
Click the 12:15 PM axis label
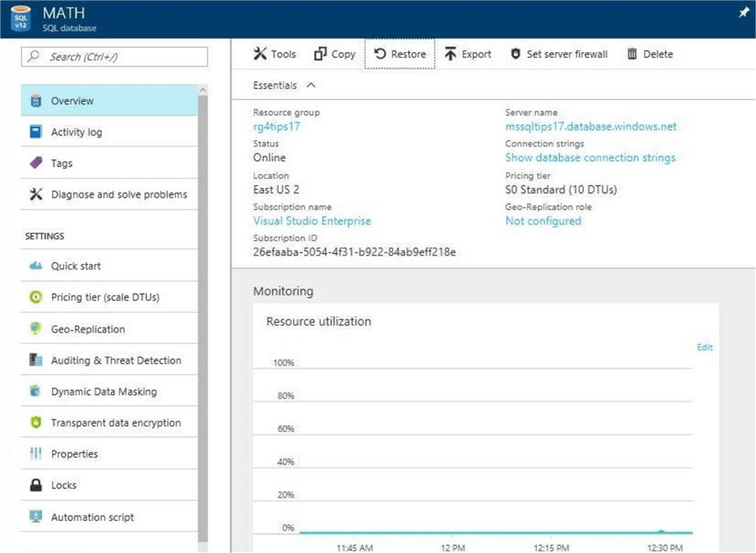coord(551,548)
